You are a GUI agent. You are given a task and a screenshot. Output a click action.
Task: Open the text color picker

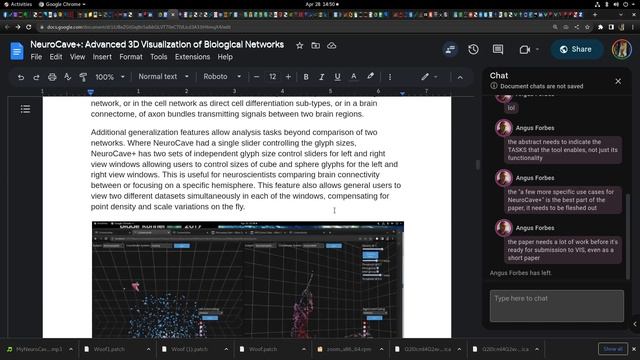pos(353,77)
